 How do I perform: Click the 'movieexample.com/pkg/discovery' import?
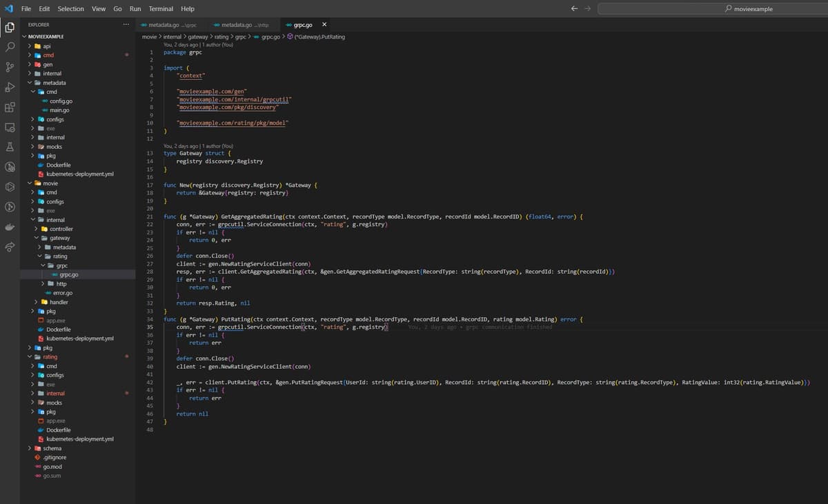click(228, 107)
